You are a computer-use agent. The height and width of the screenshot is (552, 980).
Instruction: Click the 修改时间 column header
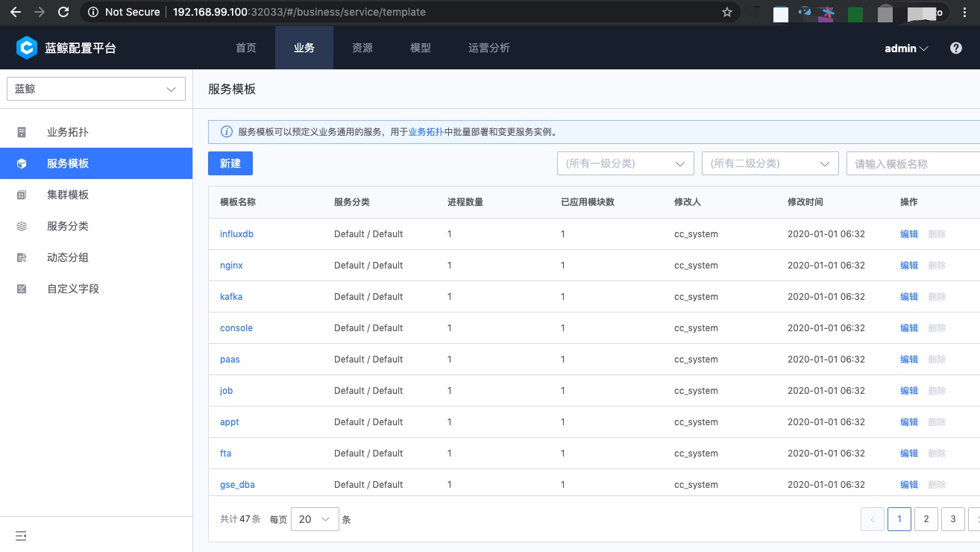[x=805, y=202]
